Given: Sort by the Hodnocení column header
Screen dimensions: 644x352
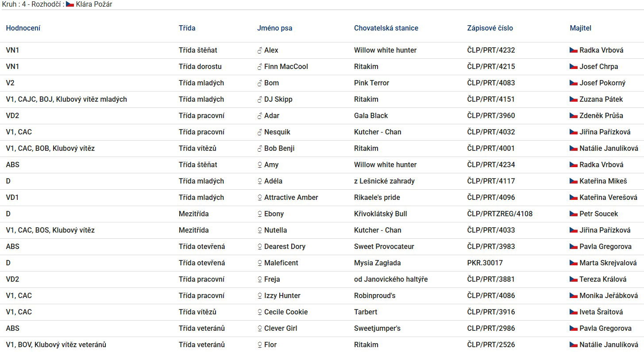Looking at the screenshot, I should [x=23, y=28].
